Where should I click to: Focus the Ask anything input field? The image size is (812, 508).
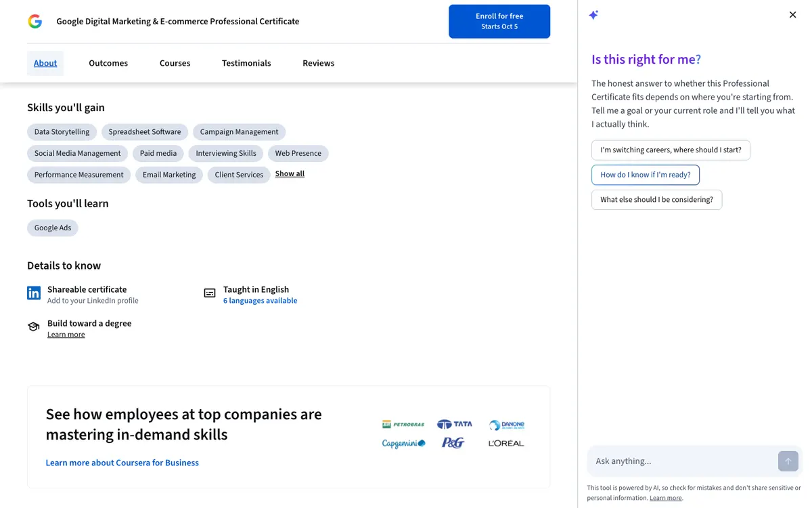pyautogui.click(x=682, y=461)
